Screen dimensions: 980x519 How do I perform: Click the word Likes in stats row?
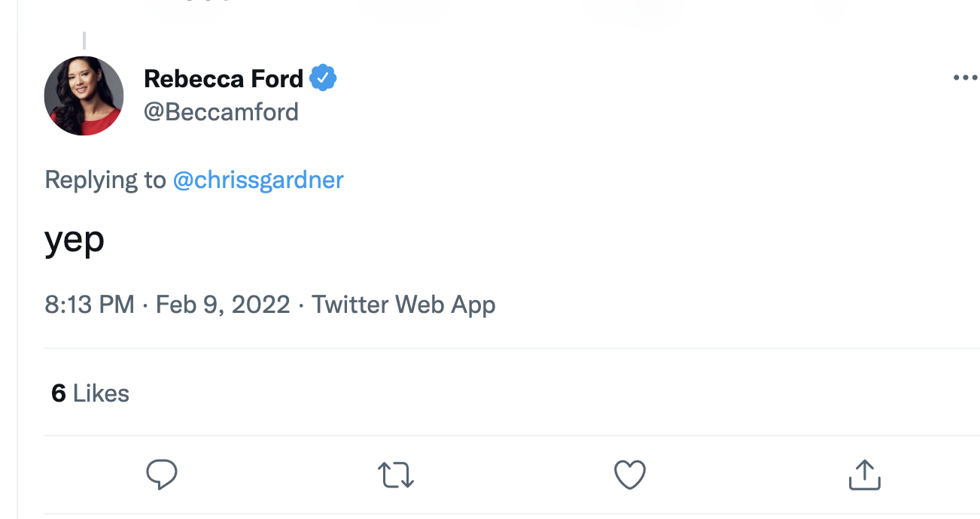(101, 393)
